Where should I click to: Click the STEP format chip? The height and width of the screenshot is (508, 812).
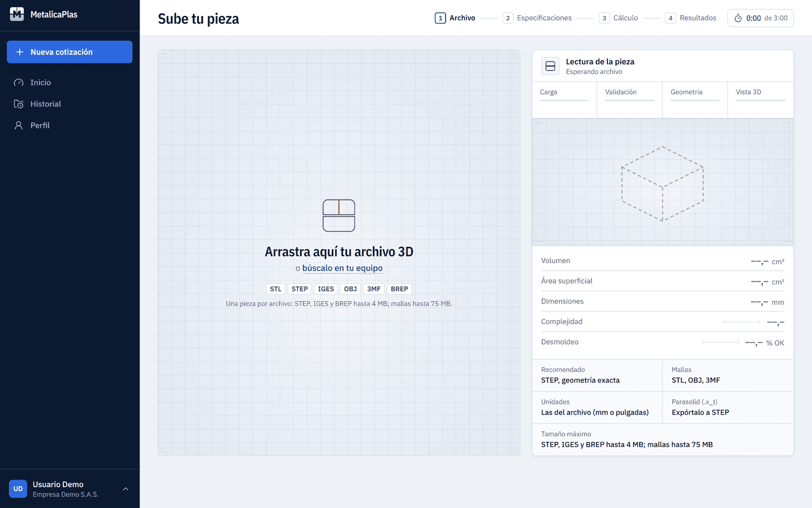point(300,289)
